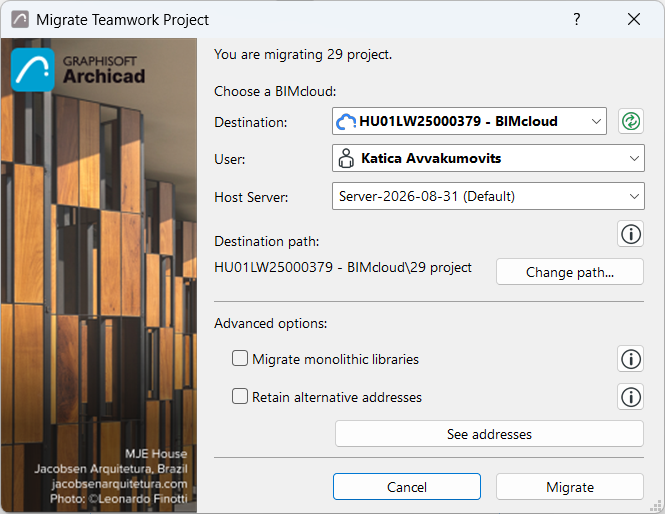Image resolution: width=665 pixels, height=514 pixels.
Task: Close the Migrate Teamwork Project dialog
Action: [634, 19]
